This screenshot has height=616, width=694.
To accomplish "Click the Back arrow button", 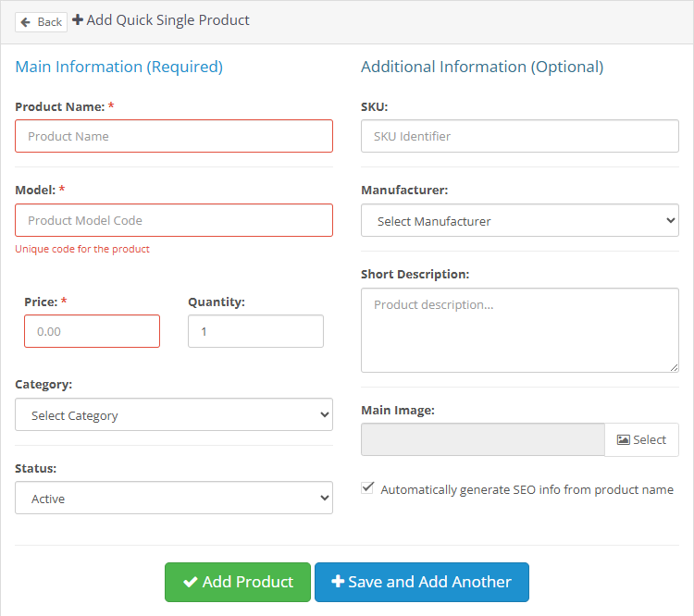I will [41, 21].
